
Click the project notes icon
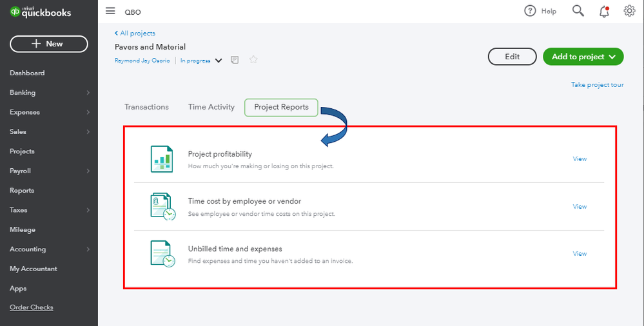pyautogui.click(x=235, y=60)
